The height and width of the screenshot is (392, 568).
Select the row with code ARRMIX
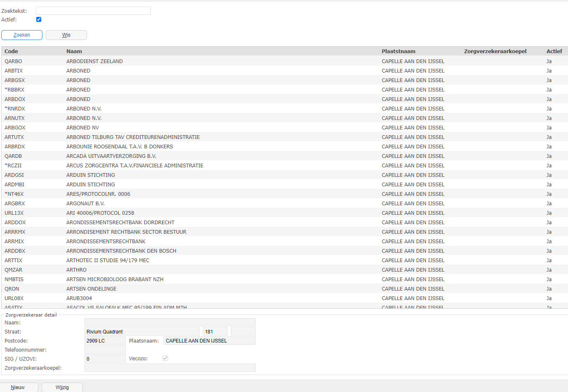click(x=284, y=241)
